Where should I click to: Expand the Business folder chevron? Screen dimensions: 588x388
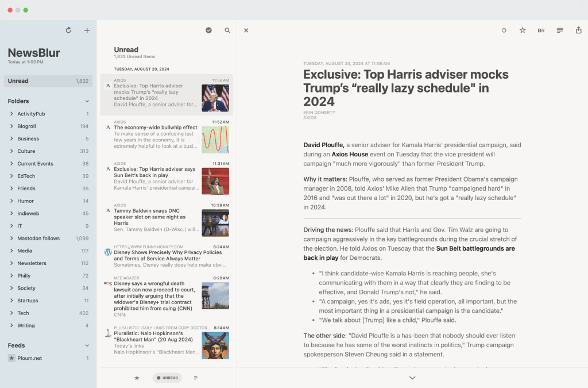coord(11,139)
